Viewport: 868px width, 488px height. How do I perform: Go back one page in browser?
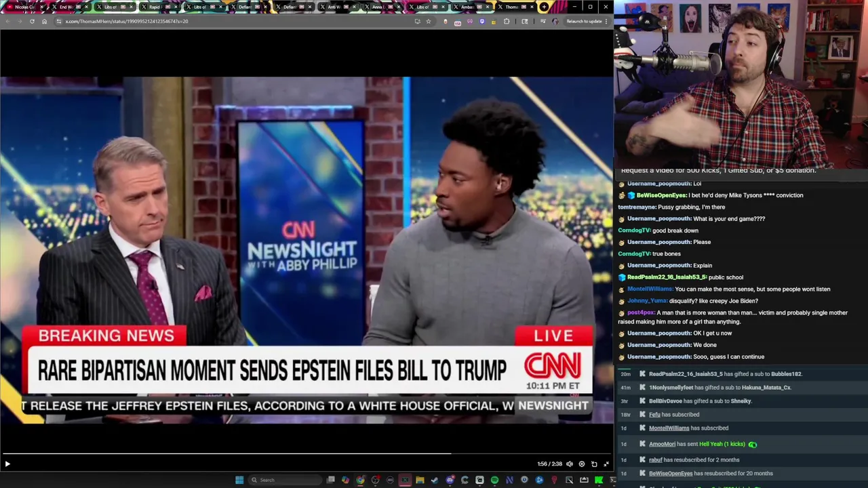(x=7, y=21)
